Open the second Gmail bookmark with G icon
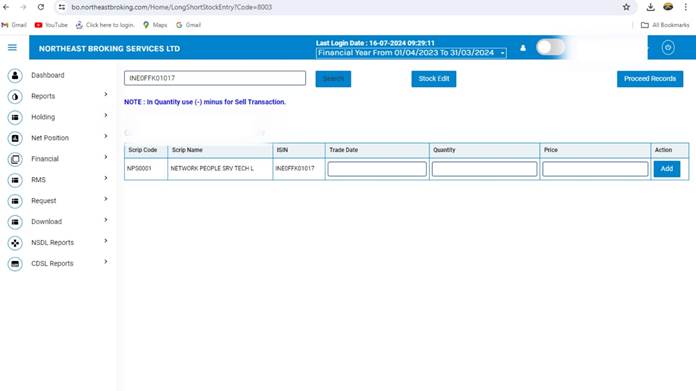Screen dimensions: 696x391 (188, 25)
